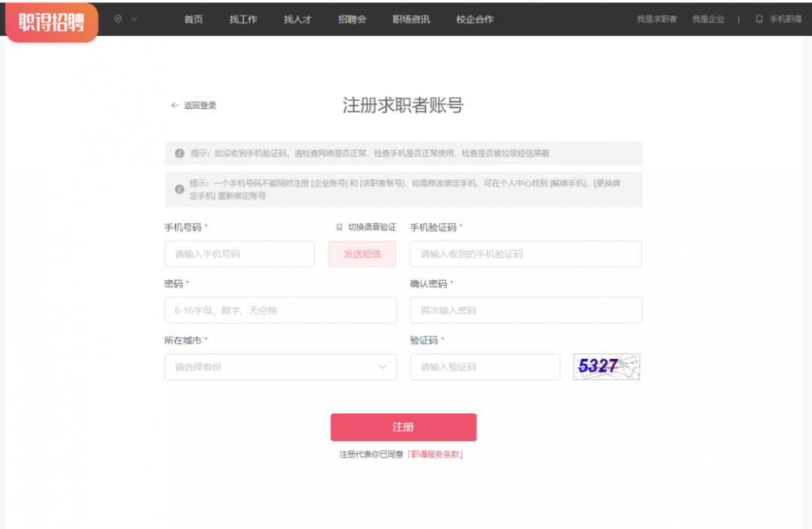Open the 找工作 menu item

(x=243, y=20)
